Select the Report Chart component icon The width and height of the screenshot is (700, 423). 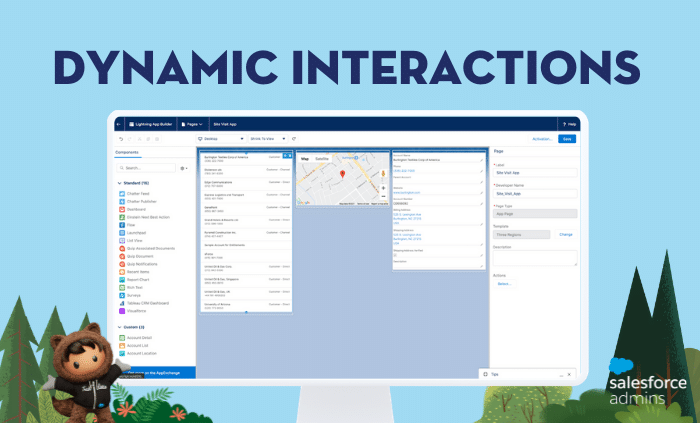click(121, 279)
